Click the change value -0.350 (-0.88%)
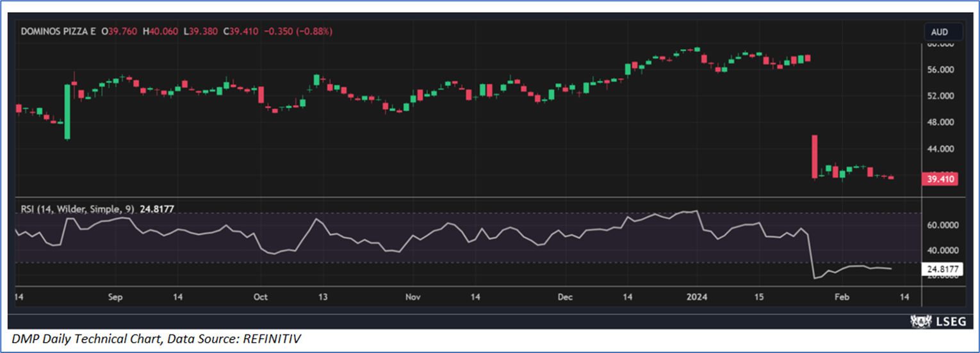This screenshot has width=980, height=353. [297, 31]
